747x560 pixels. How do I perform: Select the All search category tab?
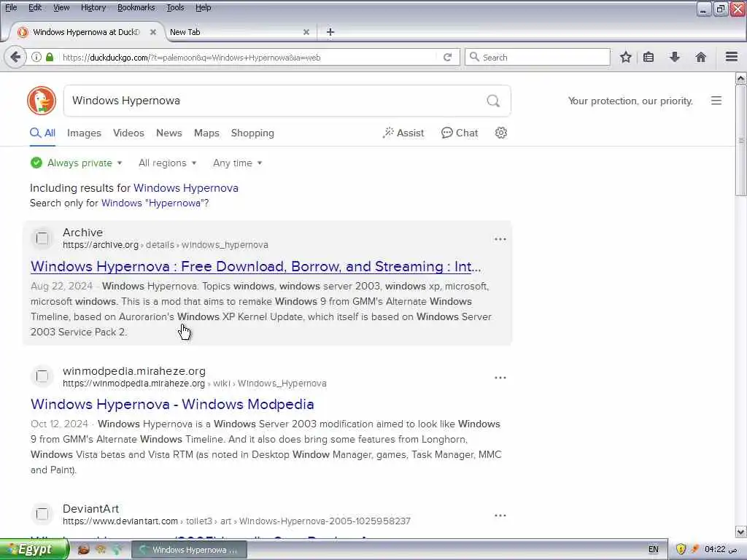pos(43,133)
